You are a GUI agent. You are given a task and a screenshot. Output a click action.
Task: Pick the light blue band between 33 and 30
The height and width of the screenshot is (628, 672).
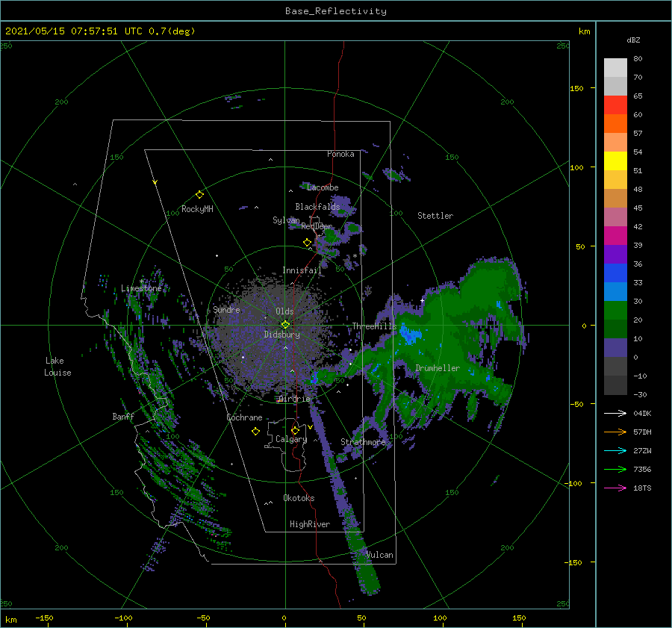615,292
